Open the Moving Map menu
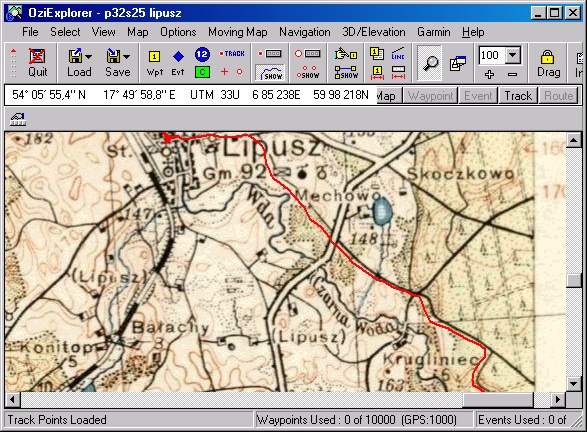The height and width of the screenshot is (432, 587). click(x=238, y=32)
